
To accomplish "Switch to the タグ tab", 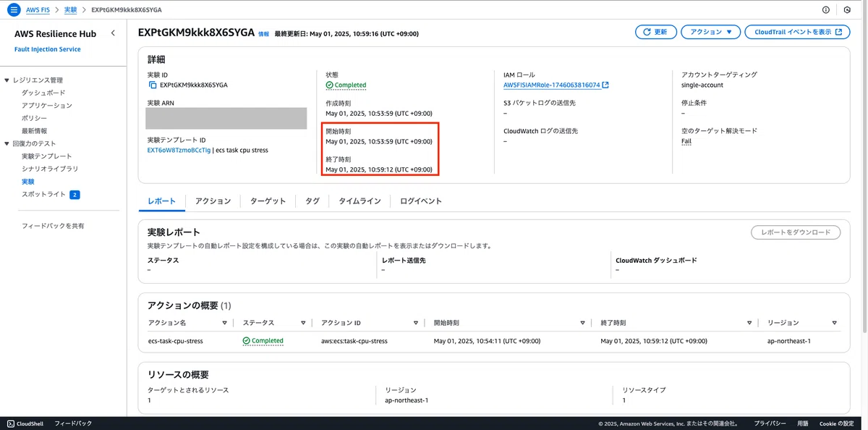I will click(x=312, y=201).
